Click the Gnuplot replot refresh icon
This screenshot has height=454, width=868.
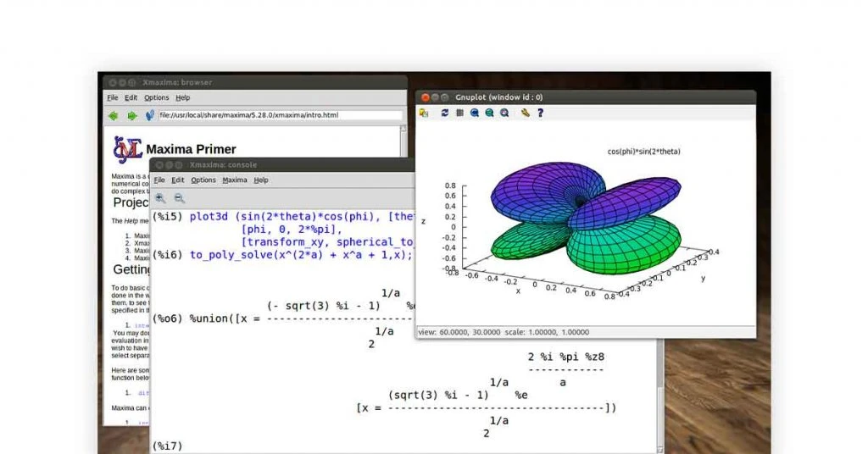coord(444,113)
